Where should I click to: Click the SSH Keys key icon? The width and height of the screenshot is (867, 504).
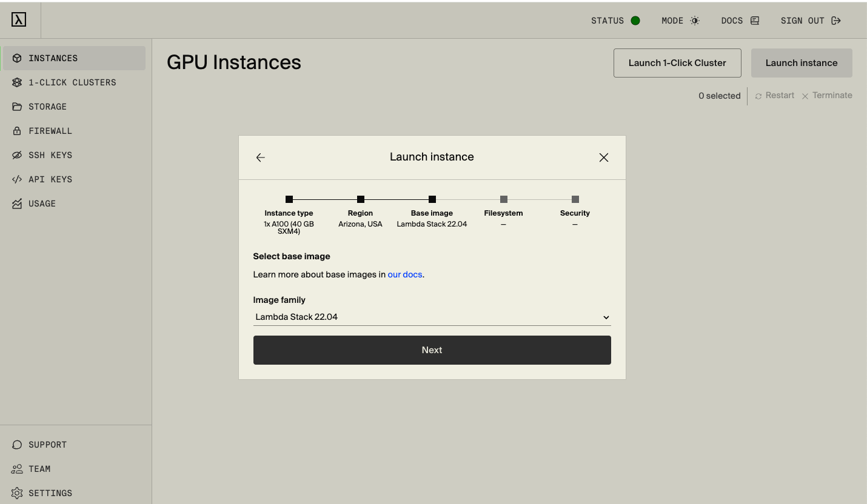[17, 154]
